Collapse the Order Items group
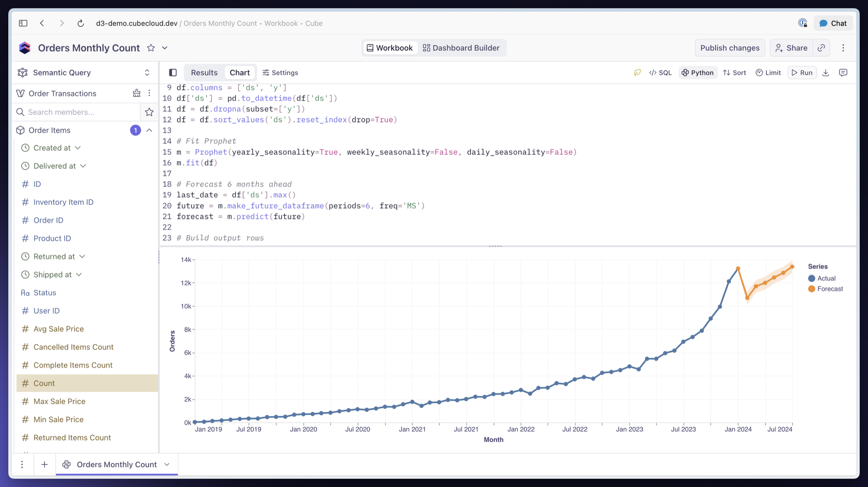This screenshot has width=868, height=487. (x=149, y=130)
